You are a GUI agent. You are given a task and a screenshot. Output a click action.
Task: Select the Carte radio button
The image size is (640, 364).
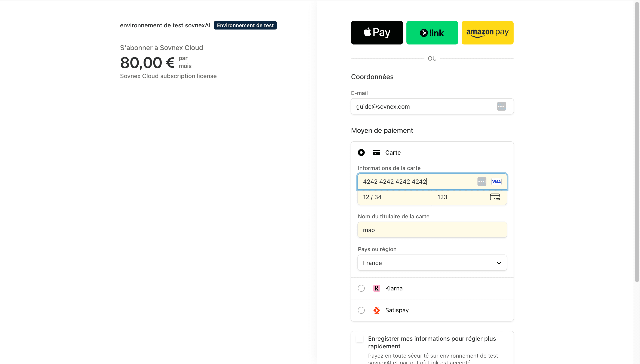tap(361, 152)
